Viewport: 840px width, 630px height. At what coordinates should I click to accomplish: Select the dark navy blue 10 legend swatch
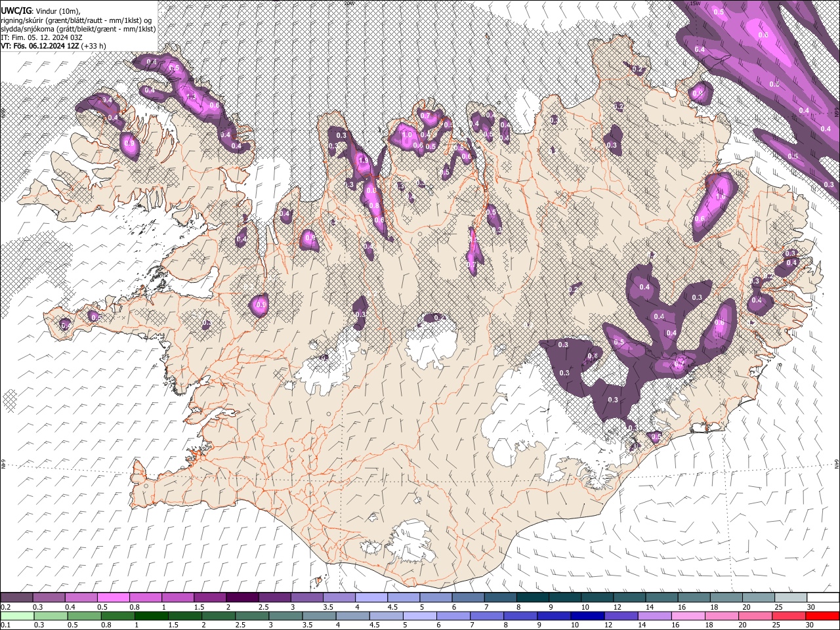[x=587, y=616]
